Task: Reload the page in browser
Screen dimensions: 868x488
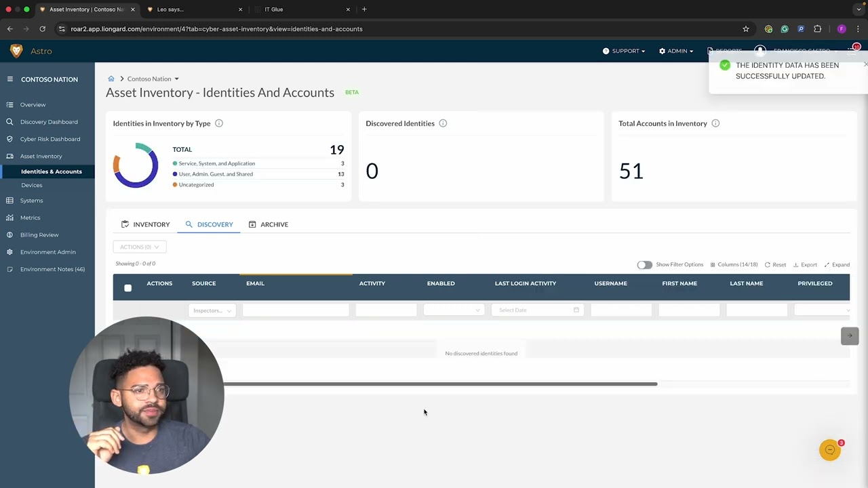Action: coord(42,29)
